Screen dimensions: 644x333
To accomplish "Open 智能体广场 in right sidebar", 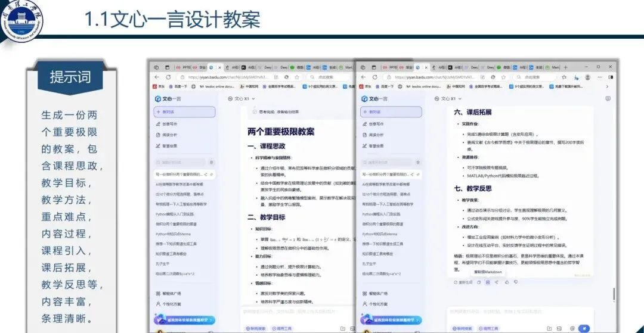I will tap(374, 294).
